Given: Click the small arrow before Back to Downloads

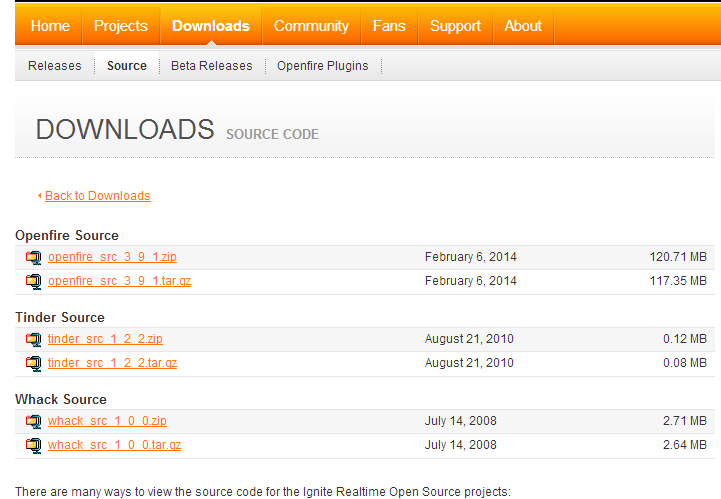Looking at the screenshot, I should [40, 196].
